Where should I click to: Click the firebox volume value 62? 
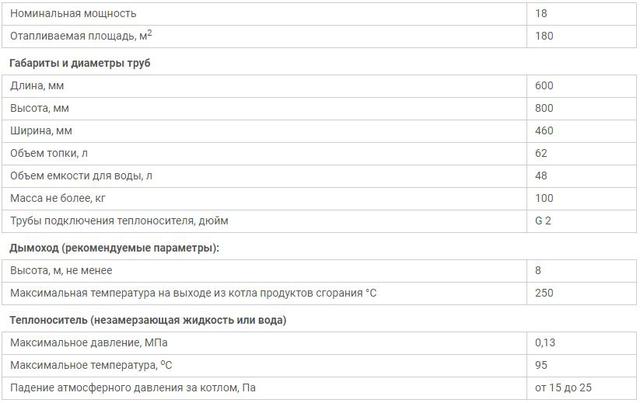pyautogui.click(x=541, y=153)
